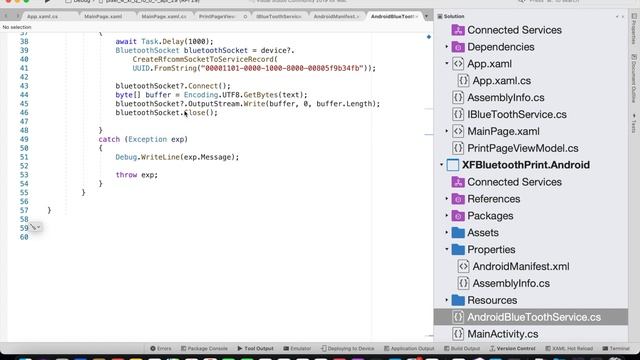Image resolution: width=640 pixels, height=360 pixels.
Task: Switch to the MainPage.xaml.cs tab
Action: pyautogui.click(x=164, y=16)
